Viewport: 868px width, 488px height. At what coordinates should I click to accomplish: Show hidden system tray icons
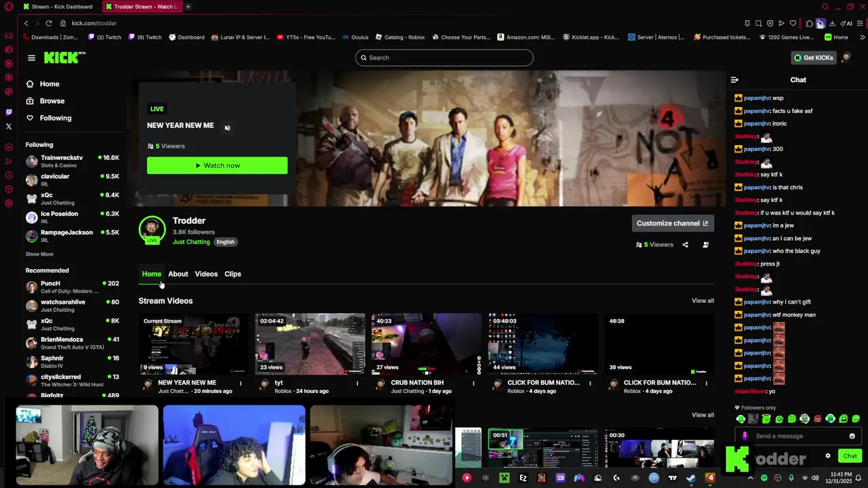click(751, 478)
